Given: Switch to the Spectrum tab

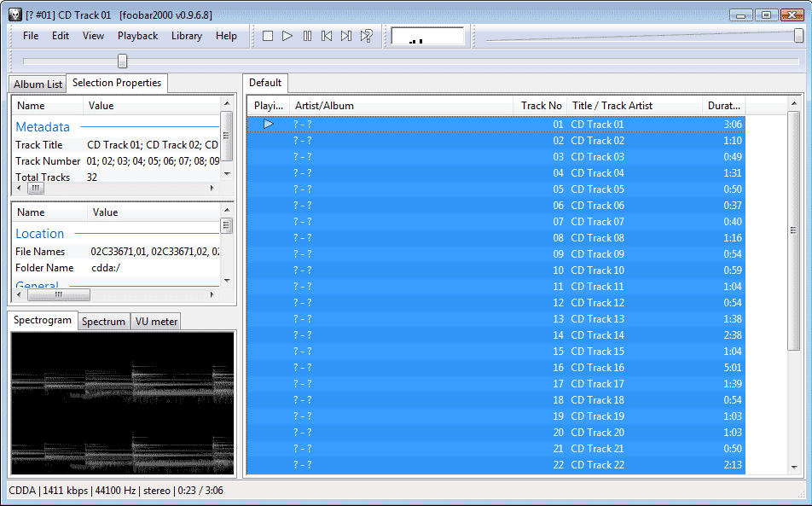Looking at the screenshot, I should pyautogui.click(x=103, y=322).
